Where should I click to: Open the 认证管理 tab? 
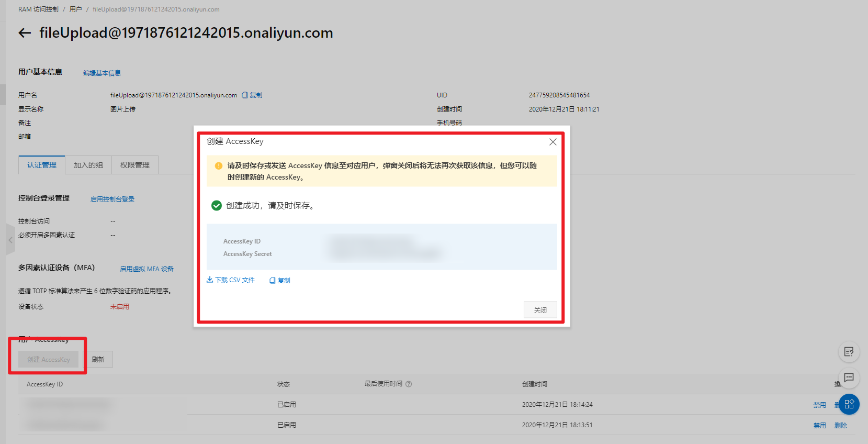[x=42, y=165]
